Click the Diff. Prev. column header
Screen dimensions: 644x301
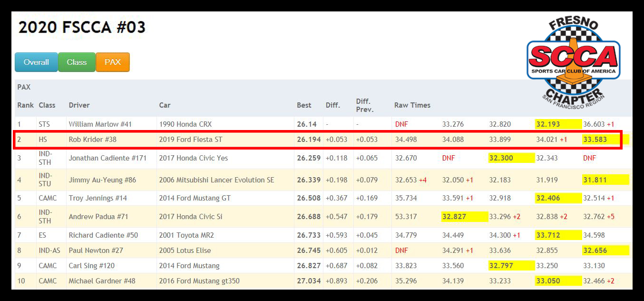coord(365,105)
